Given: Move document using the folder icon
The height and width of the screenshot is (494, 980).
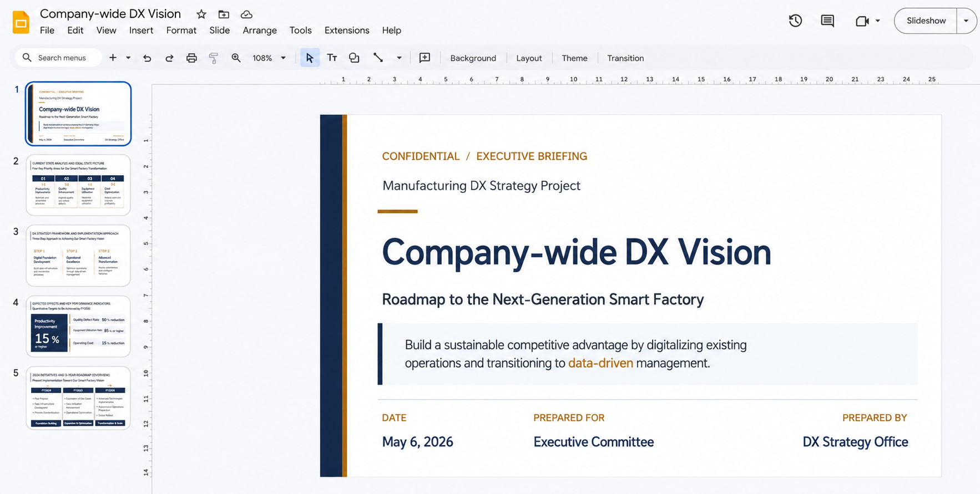Looking at the screenshot, I should [x=224, y=14].
